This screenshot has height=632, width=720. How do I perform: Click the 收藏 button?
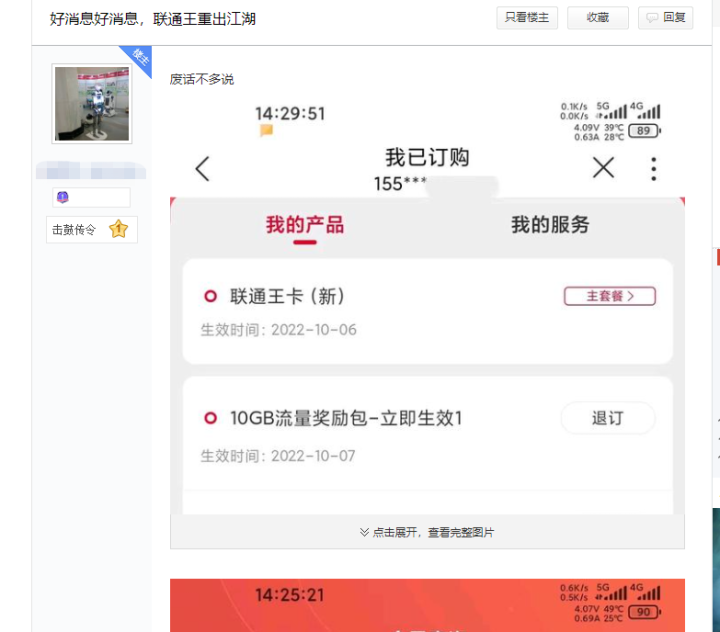597,18
